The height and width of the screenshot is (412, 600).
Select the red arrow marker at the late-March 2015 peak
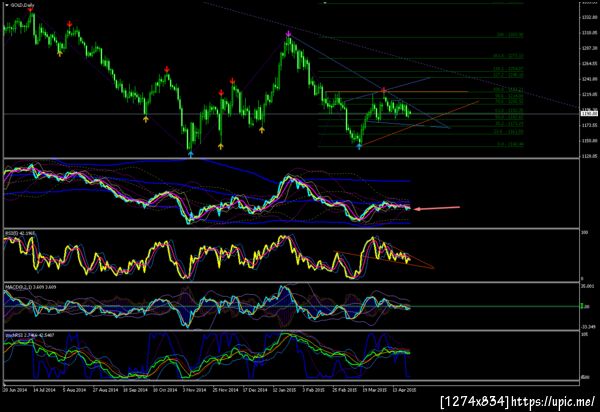click(x=383, y=90)
